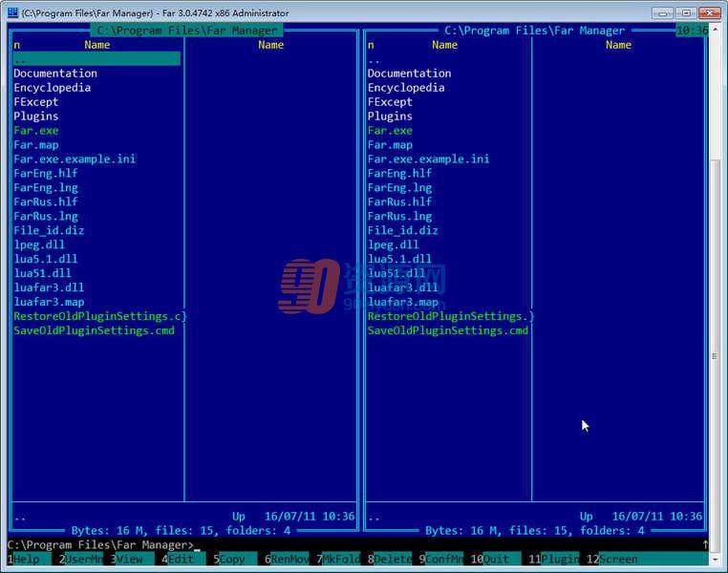Select FarEng.lng in right panel
728x573 pixels.
(x=399, y=188)
